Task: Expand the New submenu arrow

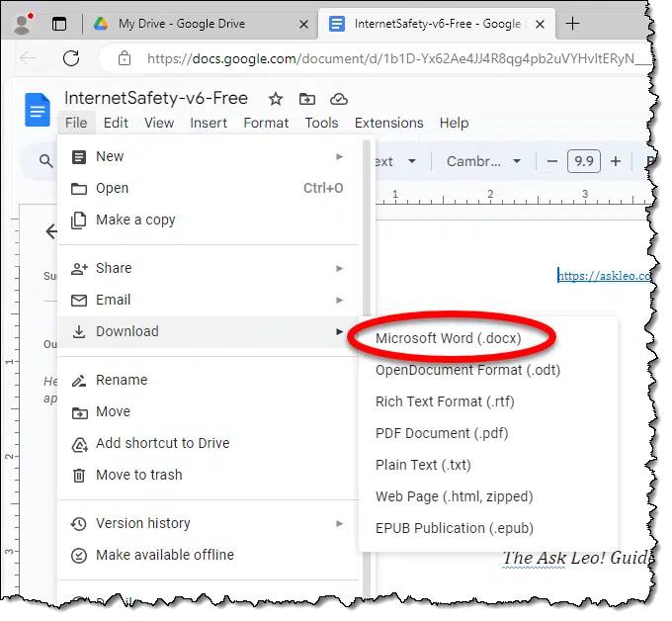Action: coord(339,156)
